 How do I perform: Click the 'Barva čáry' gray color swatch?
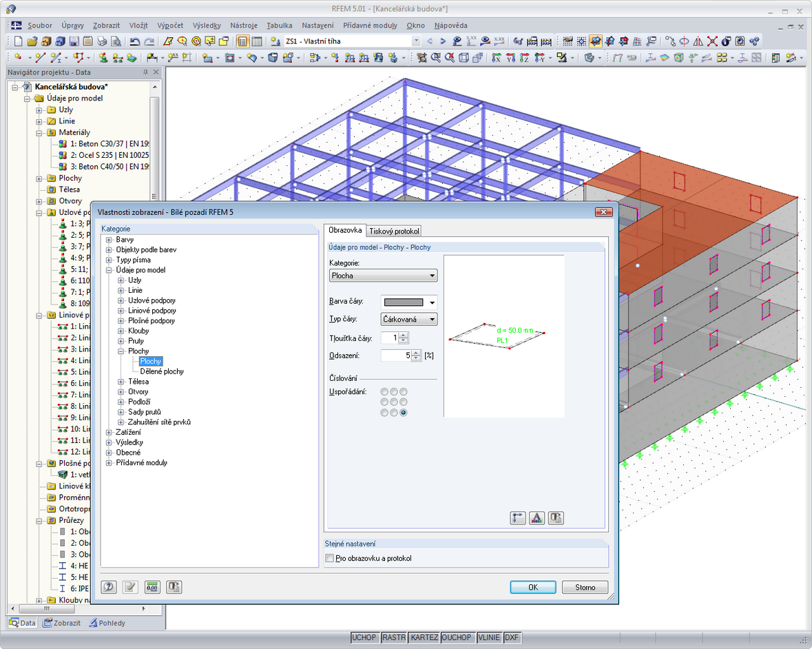[404, 302]
